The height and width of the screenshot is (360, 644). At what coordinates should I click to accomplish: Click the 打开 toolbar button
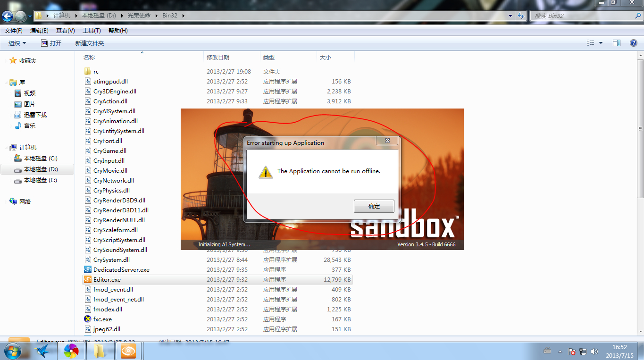pos(51,43)
